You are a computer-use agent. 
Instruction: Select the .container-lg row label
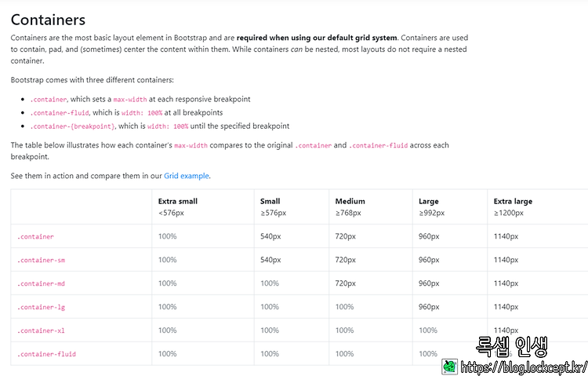(x=41, y=307)
